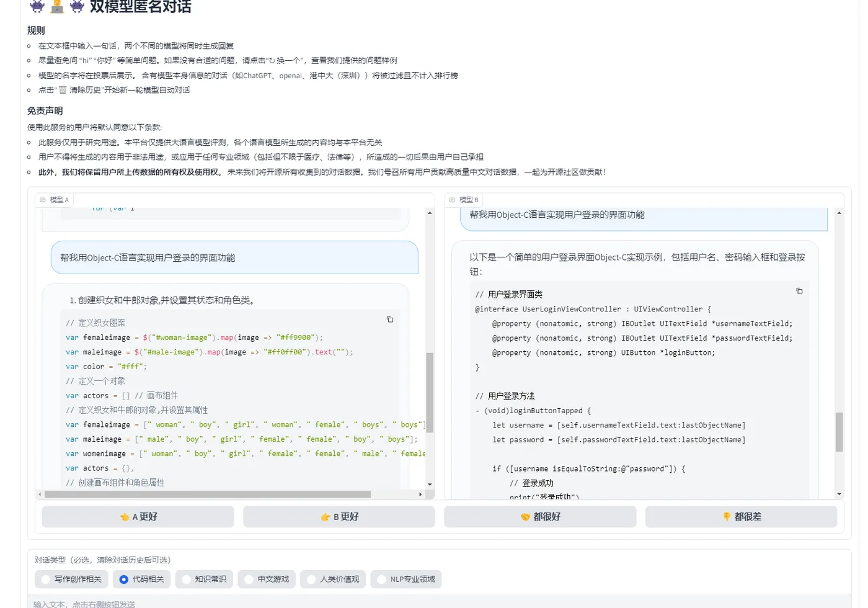This screenshot has height=608, width=868.
Task: Click code comment '// 登录成功'
Action: click(531, 483)
